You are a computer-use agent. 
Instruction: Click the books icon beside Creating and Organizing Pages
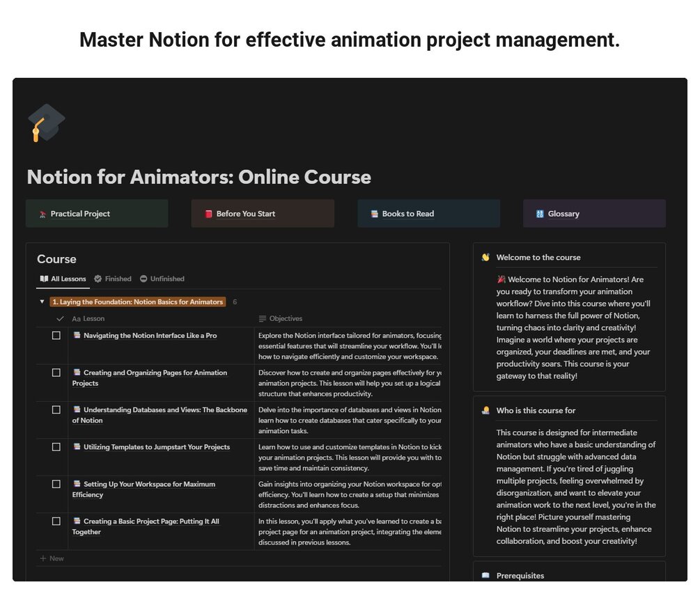click(77, 372)
